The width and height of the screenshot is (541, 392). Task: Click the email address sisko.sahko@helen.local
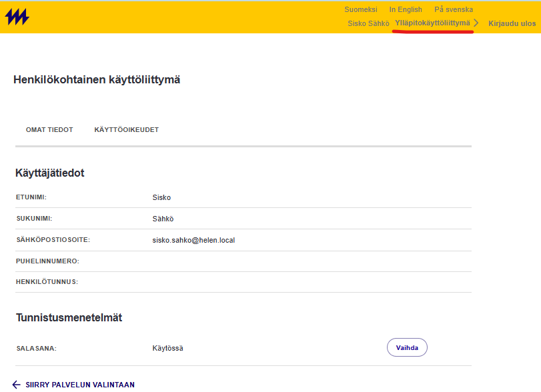point(193,239)
